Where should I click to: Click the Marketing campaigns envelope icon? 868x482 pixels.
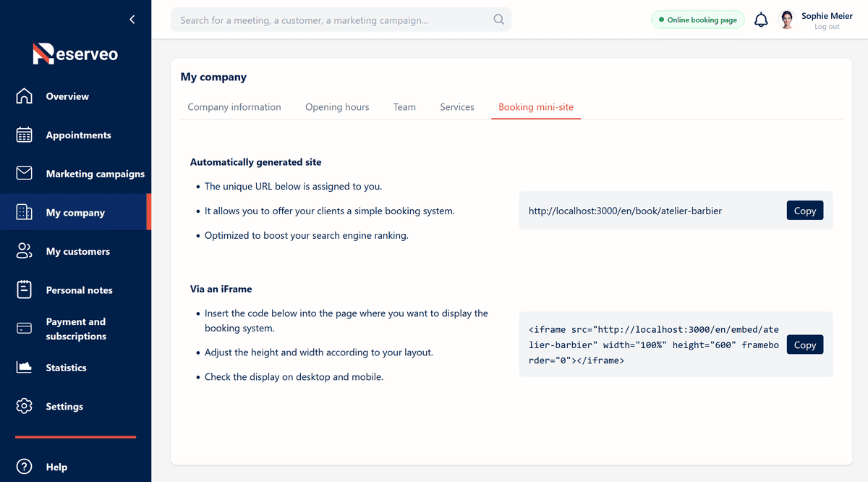coord(25,174)
